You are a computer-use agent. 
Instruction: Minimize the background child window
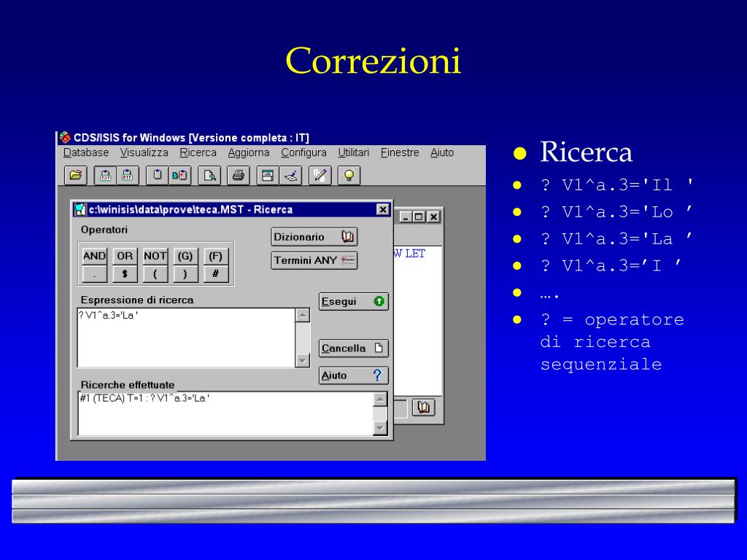tap(406, 217)
